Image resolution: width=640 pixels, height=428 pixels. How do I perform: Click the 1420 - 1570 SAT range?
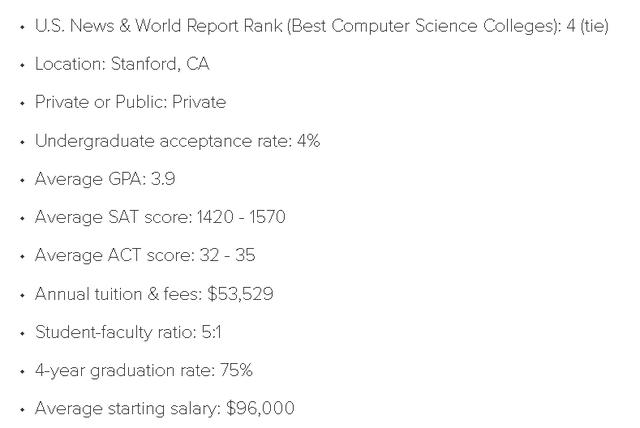241,217
